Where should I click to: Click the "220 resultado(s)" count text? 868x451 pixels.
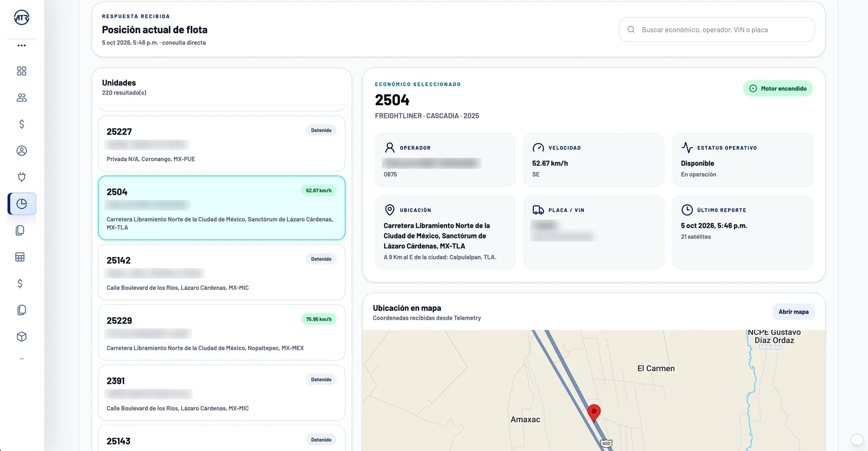click(124, 93)
